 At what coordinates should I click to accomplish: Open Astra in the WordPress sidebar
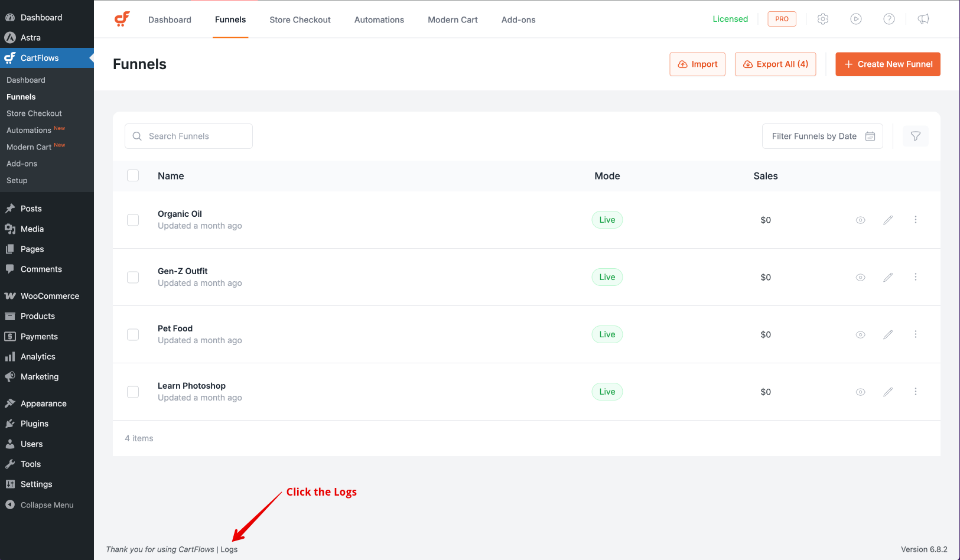pos(47,37)
